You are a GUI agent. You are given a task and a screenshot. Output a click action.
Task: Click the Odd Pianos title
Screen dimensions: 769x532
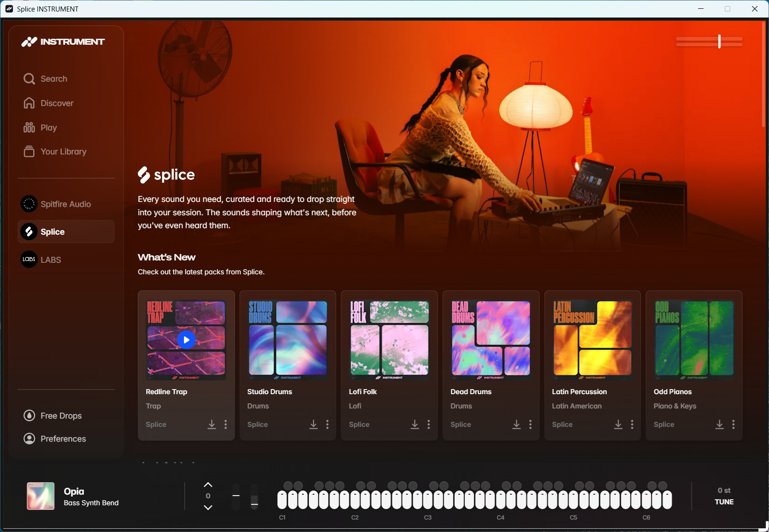(x=673, y=392)
